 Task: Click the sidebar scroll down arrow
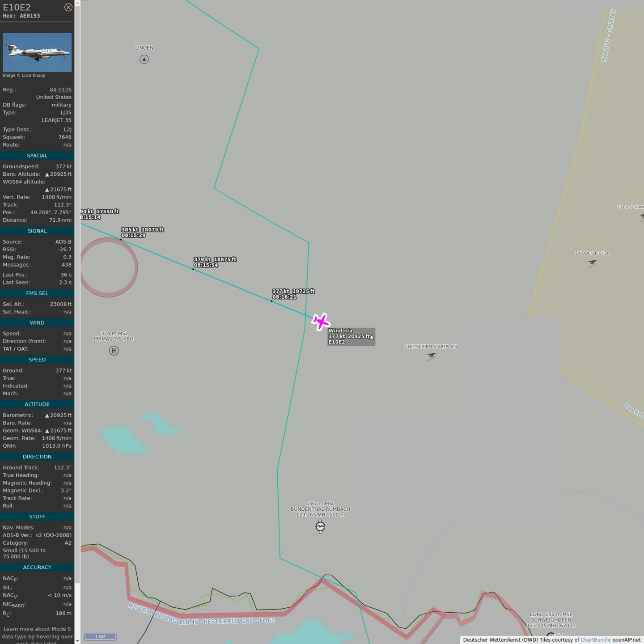point(77,640)
